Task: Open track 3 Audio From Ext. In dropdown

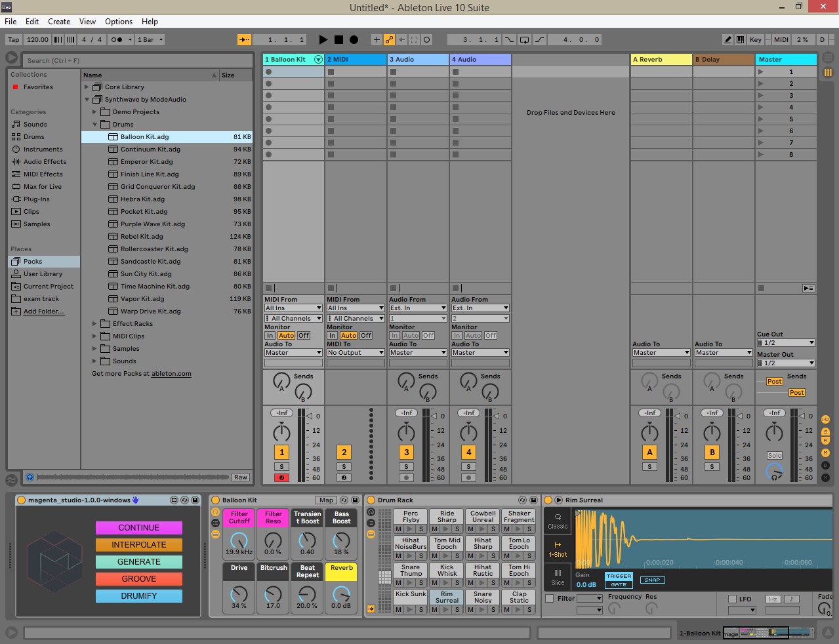Action: 418,308
